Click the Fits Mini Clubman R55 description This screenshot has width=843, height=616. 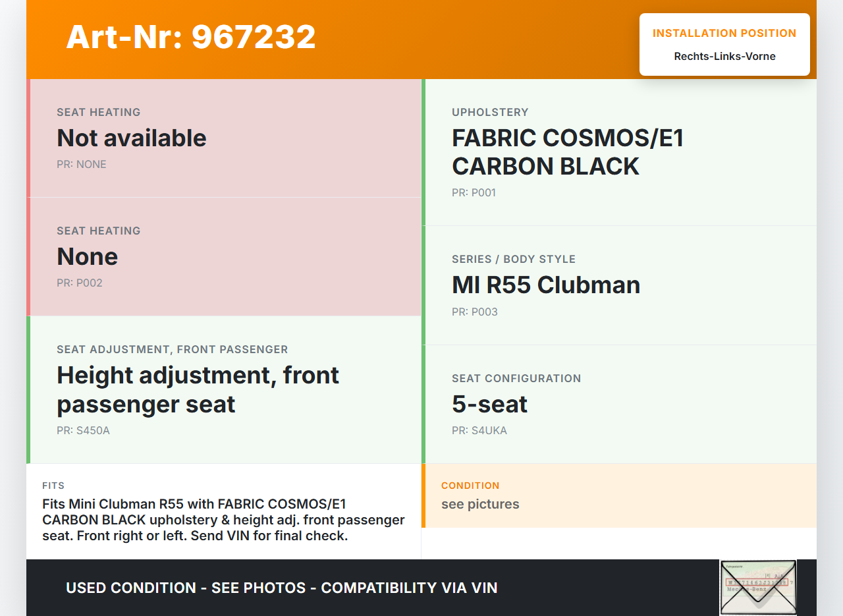click(x=223, y=520)
